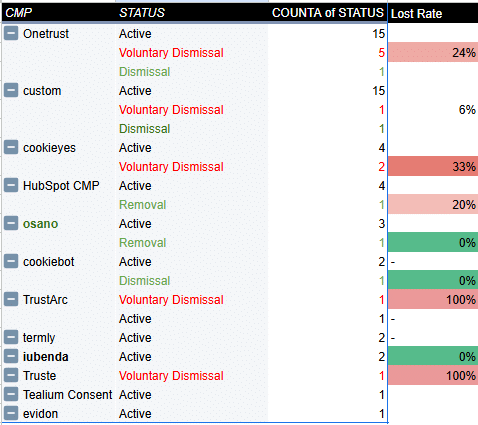Click iubenda's 0% Lost Rate cell
The width and height of the screenshot is (478, 425).
pyautogui.click(x=433, y=356)
